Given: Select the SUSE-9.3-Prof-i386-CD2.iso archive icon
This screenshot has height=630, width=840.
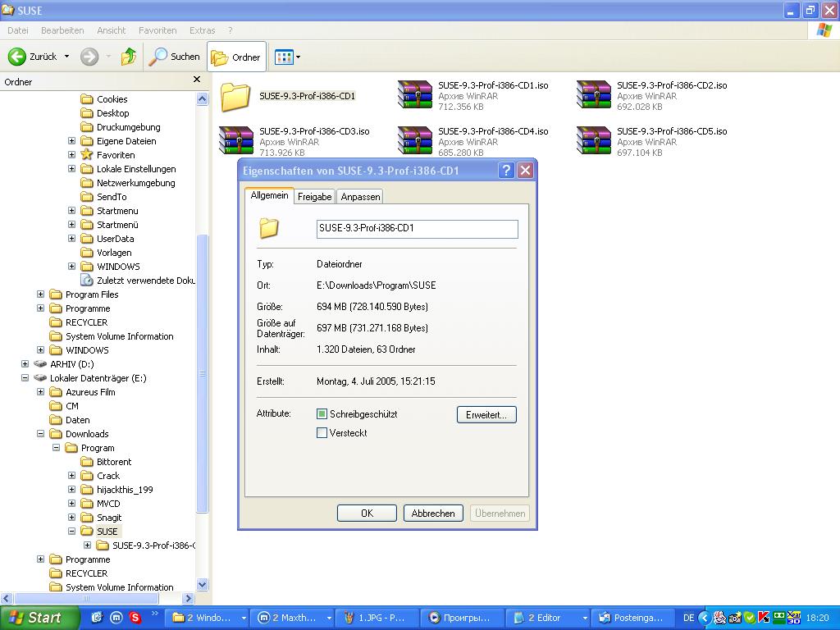Looking at the screenshot, I should point(594,95).
